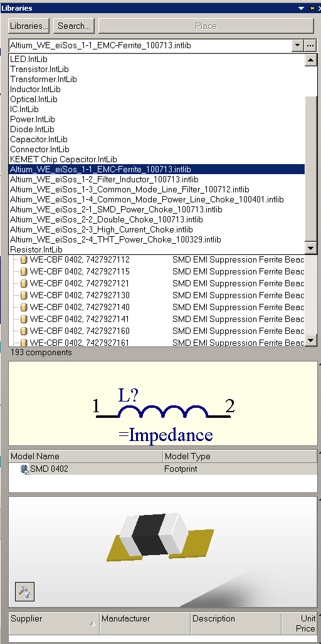Click library list scroll up arrow
The height and width of the screenshot is (644, 321).
[x=311, y=60]
